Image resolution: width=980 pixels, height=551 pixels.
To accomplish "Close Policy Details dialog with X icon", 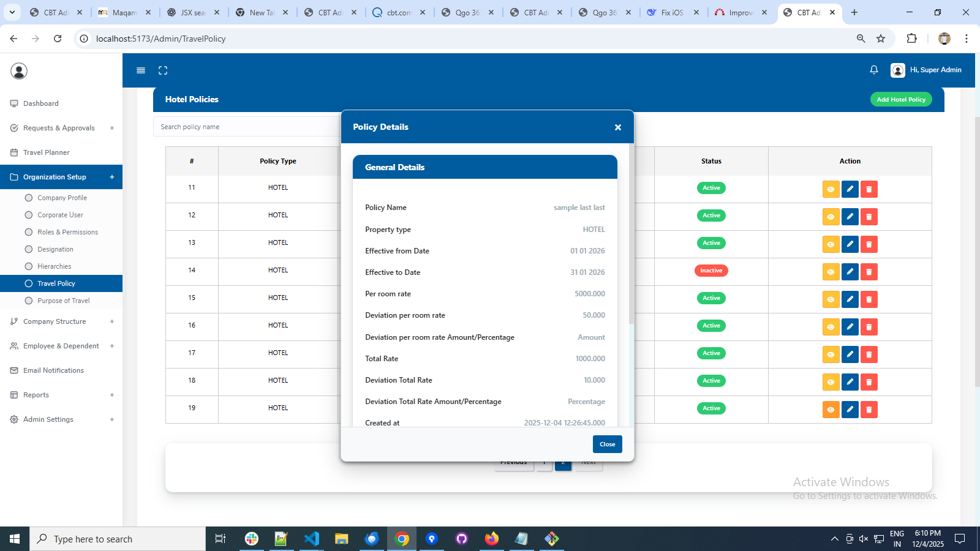I will point(618,127).
